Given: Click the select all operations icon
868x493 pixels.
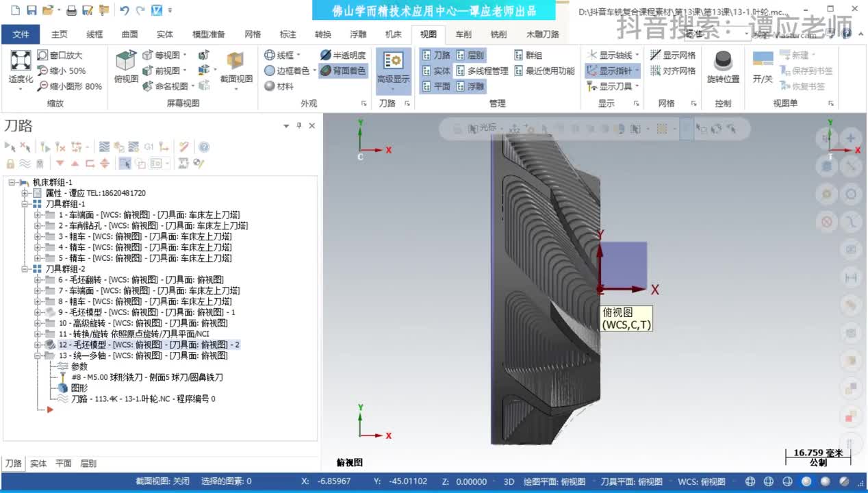Looking at the screenshot, I should click(10, 147).
